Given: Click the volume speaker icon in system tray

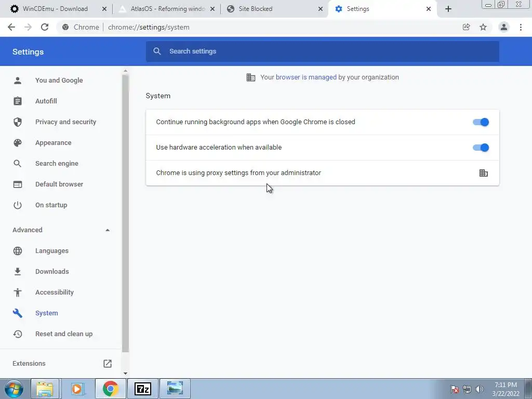Looking at the screenshot, I should click(480, 389).
